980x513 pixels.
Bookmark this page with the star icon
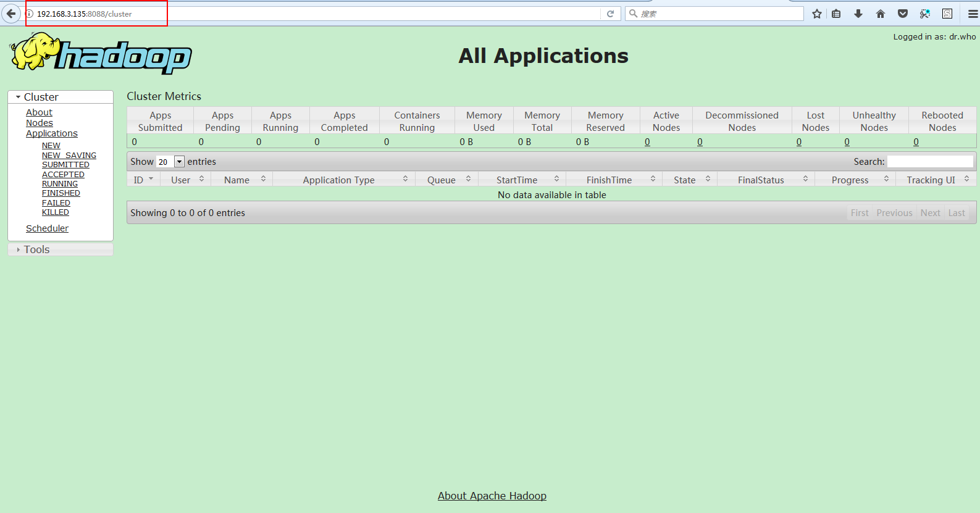point(817,14)
